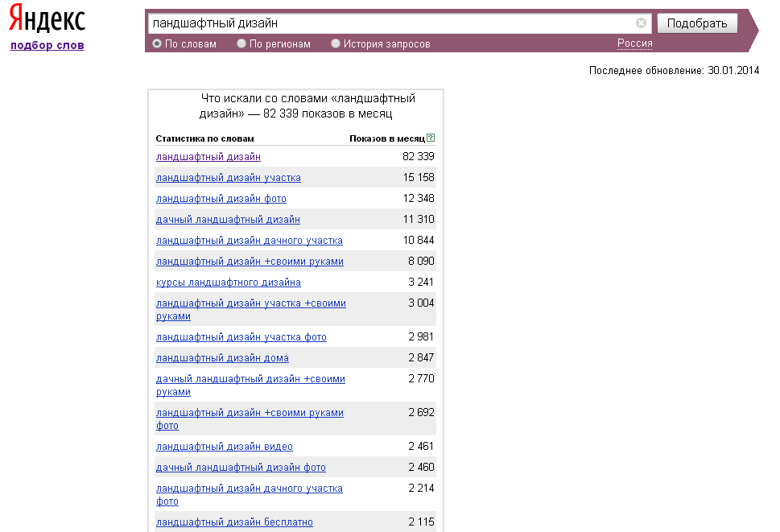The width and height of the screenshot is (780, 532).
Task: Open the ландшафтный дизайн участка фото link
Action: click(241, 336)
